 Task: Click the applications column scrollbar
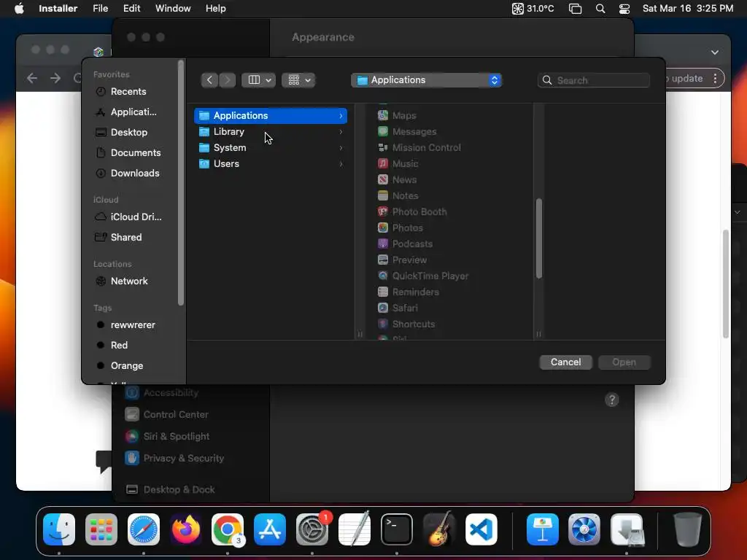pos(539,238)
